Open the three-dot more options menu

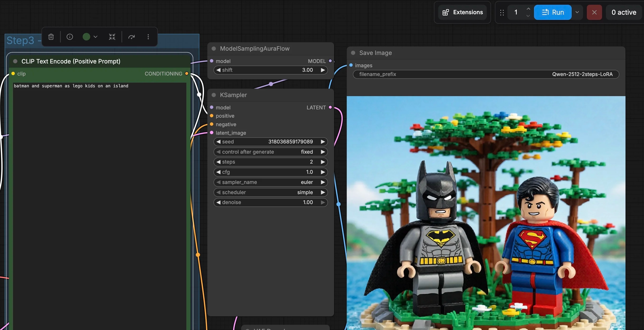point(148,37)
